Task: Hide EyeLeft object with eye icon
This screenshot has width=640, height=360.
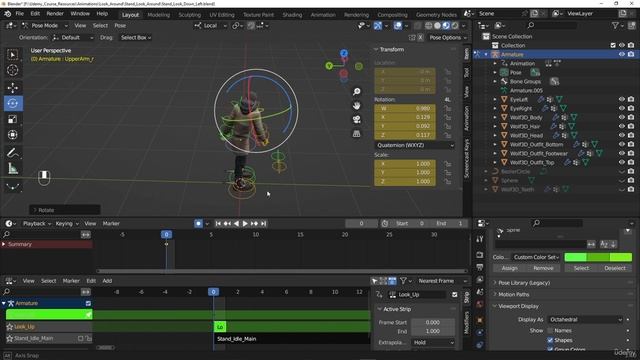Action: tap(622, 99)
